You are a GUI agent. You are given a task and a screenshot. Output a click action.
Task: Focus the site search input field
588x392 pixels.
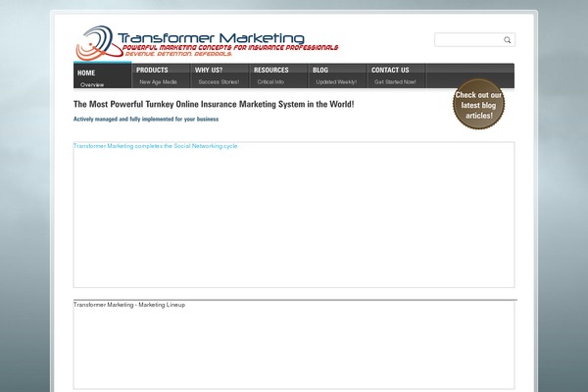click(x=474, y=40)
